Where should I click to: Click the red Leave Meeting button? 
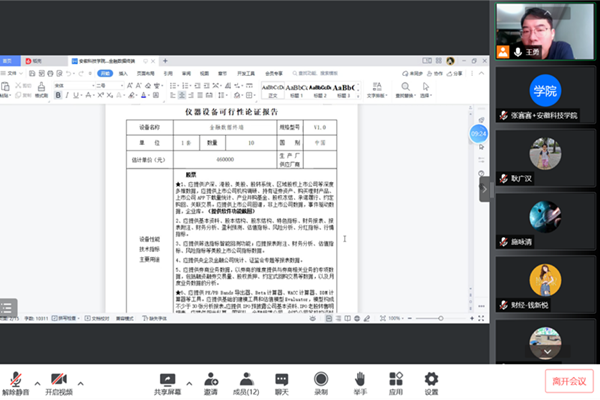click(568, 380)
